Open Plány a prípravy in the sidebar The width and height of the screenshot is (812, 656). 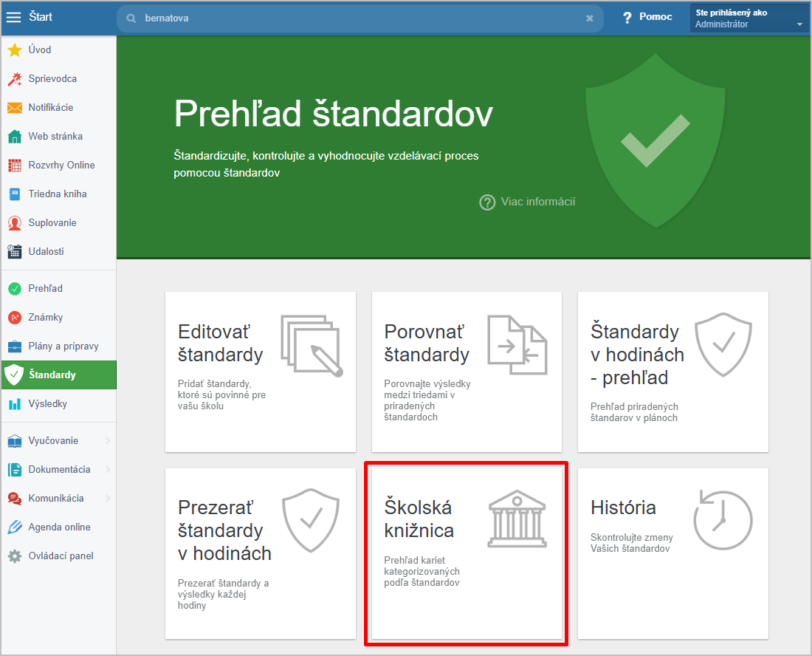58,346
